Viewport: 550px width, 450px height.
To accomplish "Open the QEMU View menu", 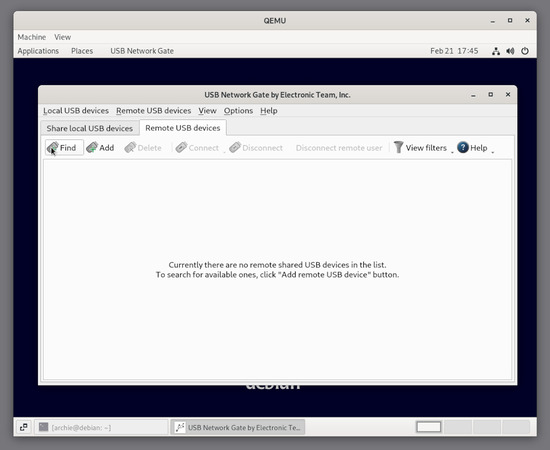I will (x=62, y=37).
